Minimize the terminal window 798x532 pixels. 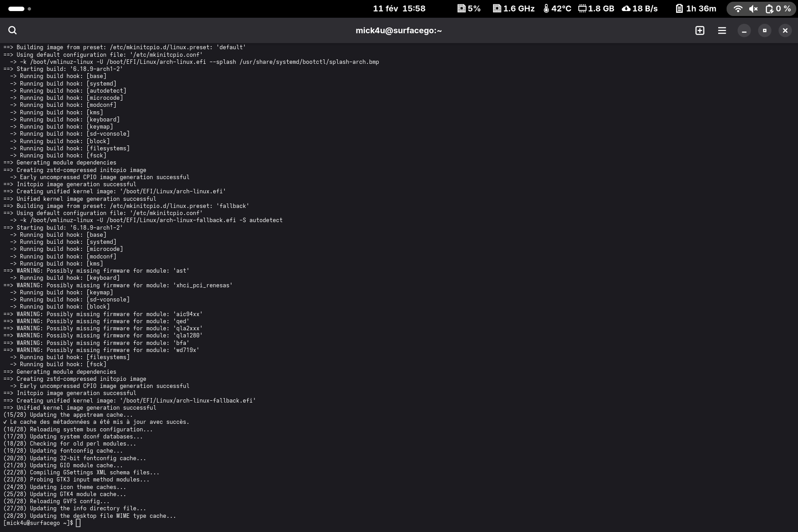click(x=744, y=30)
